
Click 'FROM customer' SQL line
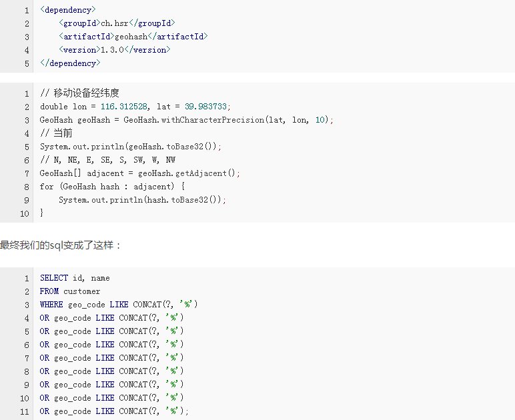coord(70,291)
